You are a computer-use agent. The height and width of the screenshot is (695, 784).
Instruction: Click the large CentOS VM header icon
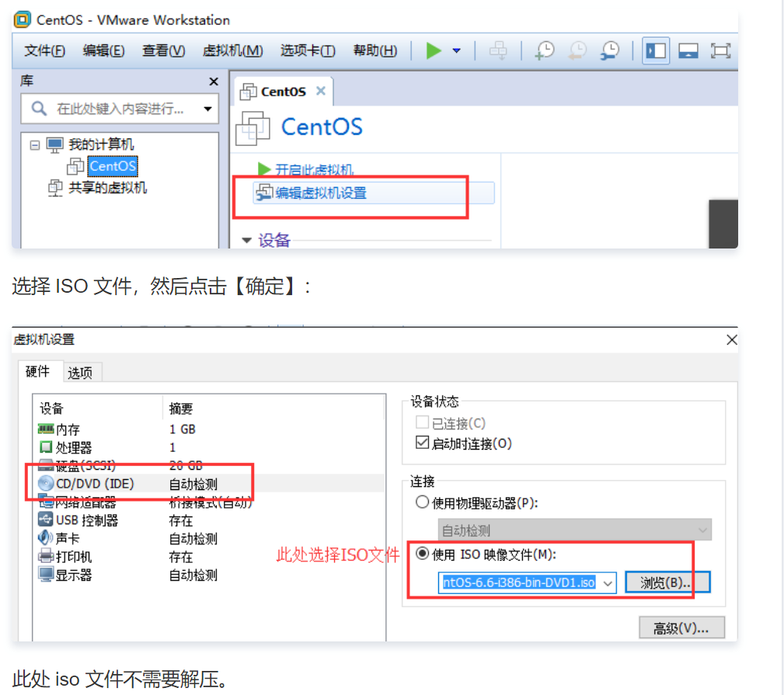pos(253,128)
